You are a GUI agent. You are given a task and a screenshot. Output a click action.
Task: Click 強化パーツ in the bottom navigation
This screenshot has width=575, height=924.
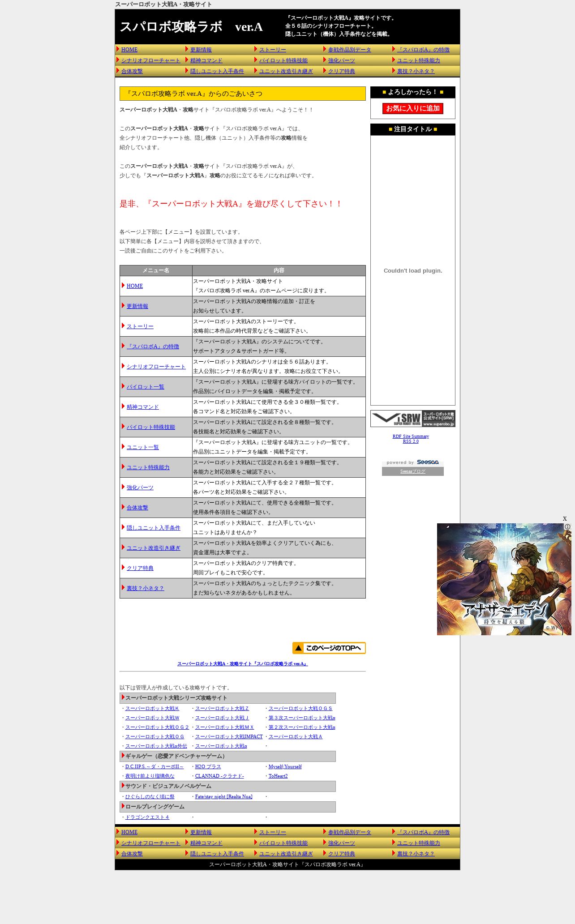[x=342, y=843]
